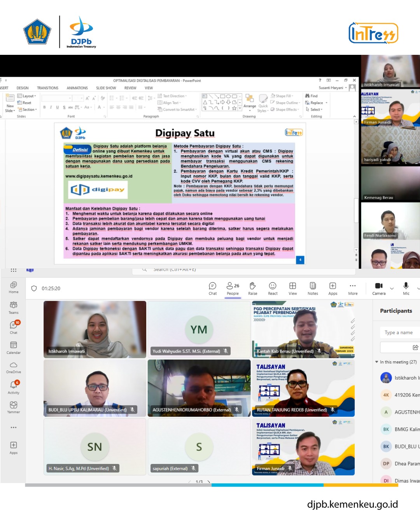Open the More actions menu

click(353, 289)
